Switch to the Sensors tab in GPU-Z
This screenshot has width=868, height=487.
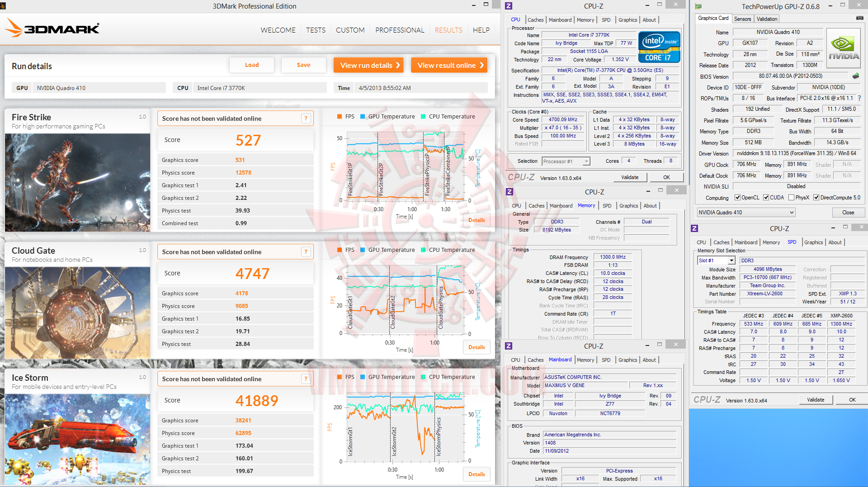tap(742, 19)
